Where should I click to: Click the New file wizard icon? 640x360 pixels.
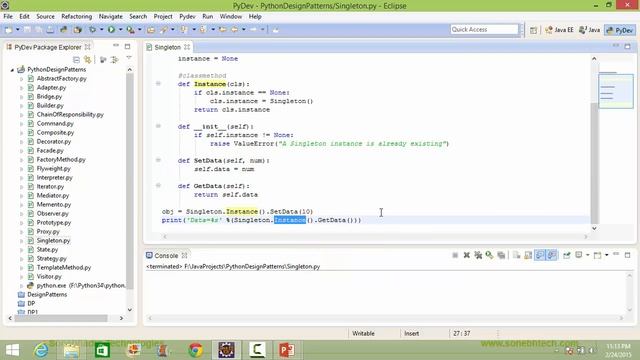tap(8, 30)
